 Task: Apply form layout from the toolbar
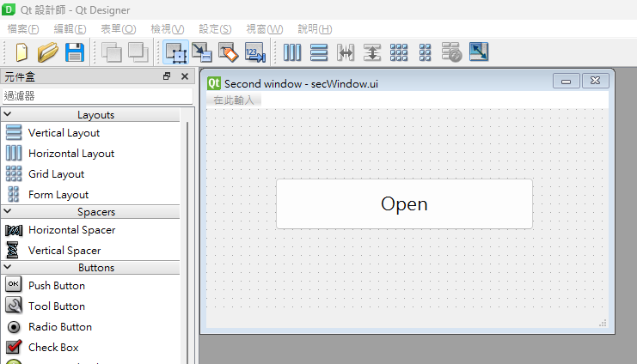pos(425,52)
